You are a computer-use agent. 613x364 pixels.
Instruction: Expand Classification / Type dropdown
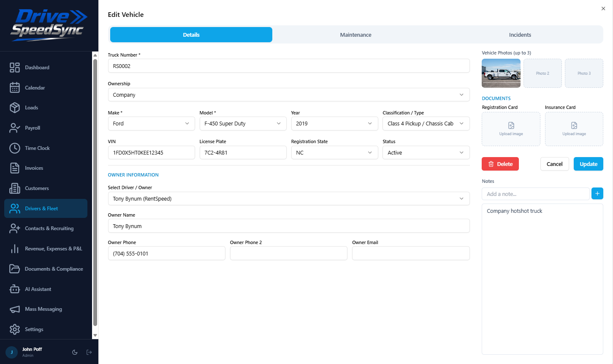pos(426,124)
